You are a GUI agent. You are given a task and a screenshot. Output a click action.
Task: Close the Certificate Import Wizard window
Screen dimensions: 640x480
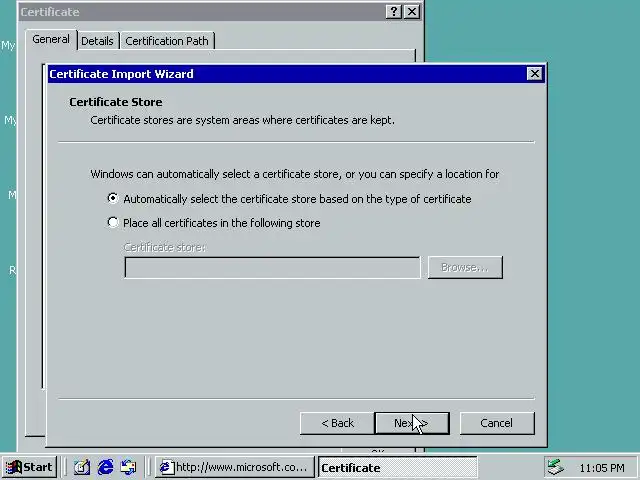534,74
